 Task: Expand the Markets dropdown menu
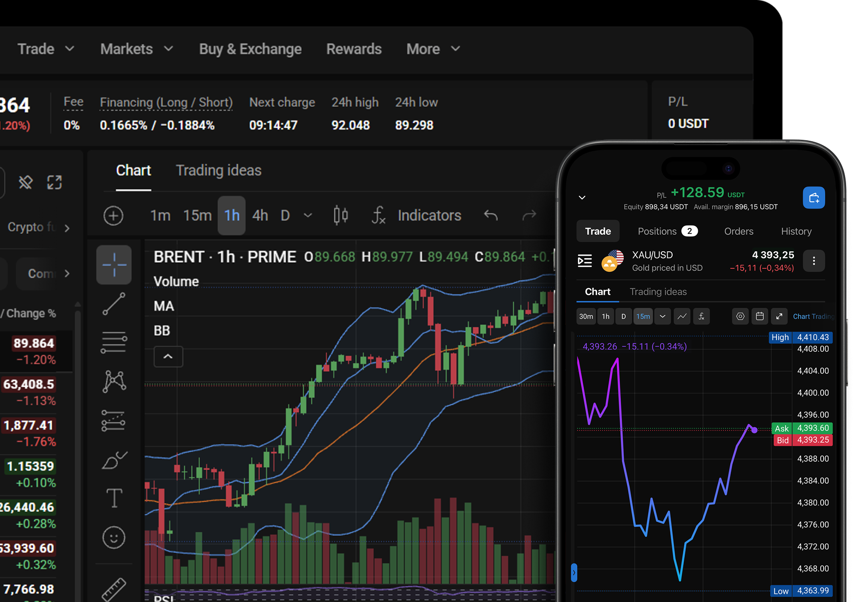[x=137, y=49]
